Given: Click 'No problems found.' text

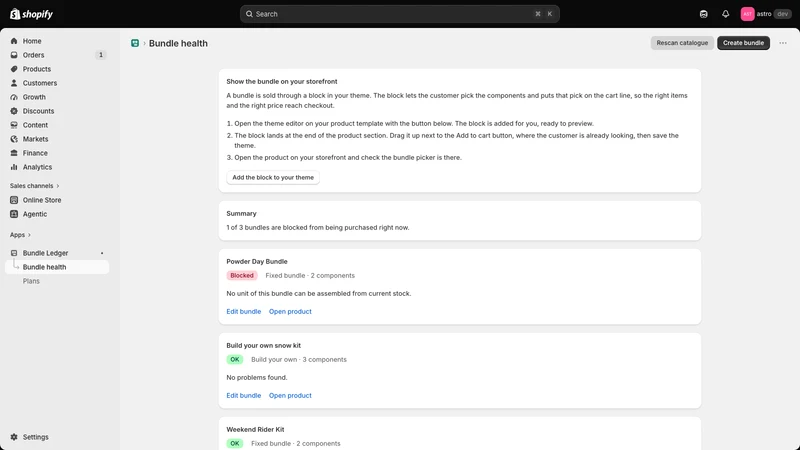Looking at the screenshot, I should click(257, 378).
